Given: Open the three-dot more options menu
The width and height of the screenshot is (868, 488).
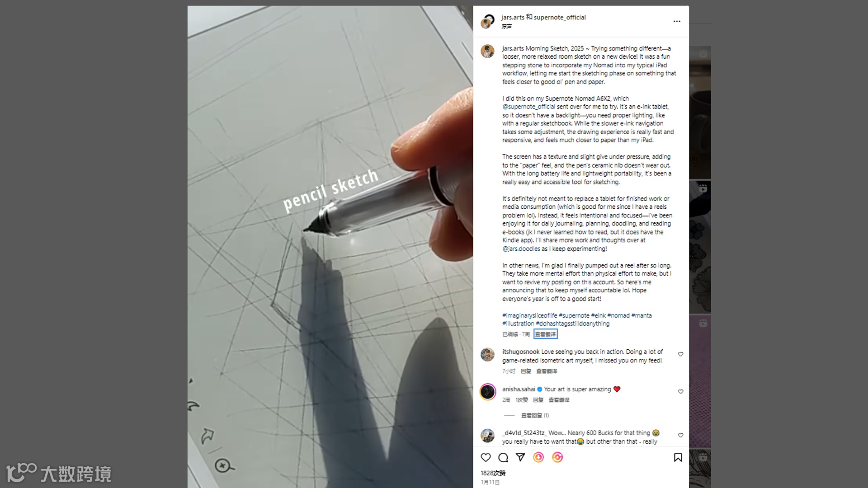Looking at the screenshot, I should [x=677, y=21].
